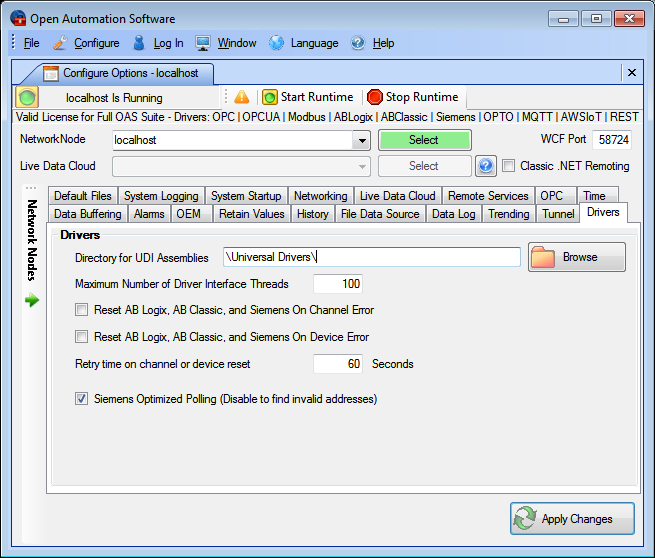Close the Configure Options panel with X
The height and width of the screenshot is (558, 655).
[632, 73]
